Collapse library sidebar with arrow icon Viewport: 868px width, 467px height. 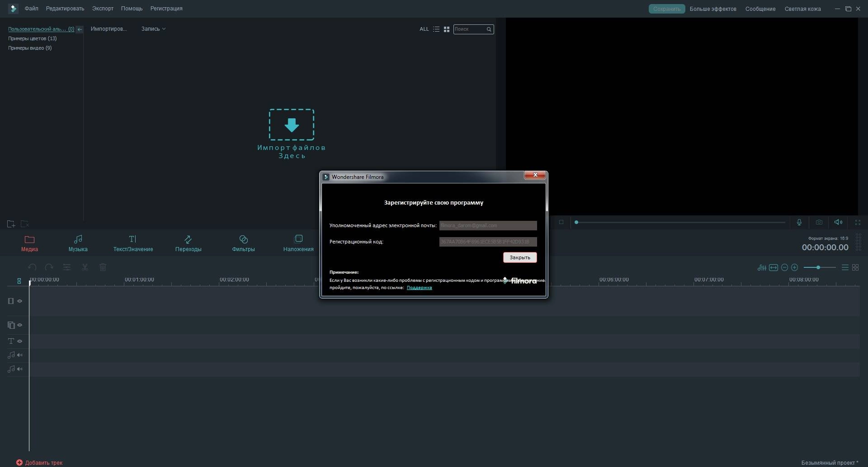click(80, 29)
